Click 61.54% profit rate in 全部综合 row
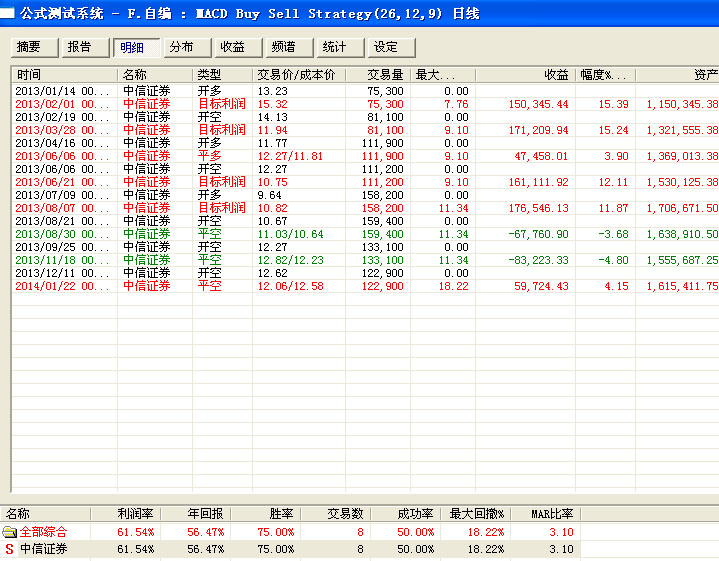The height and width of the screenshot is (561, 719). 136,532
